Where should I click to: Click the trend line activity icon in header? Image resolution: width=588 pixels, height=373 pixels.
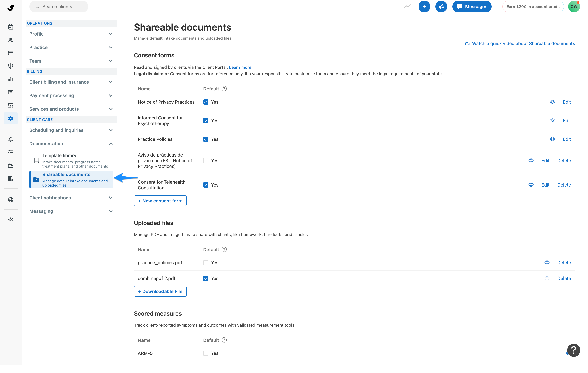click(x=407, y=7)
